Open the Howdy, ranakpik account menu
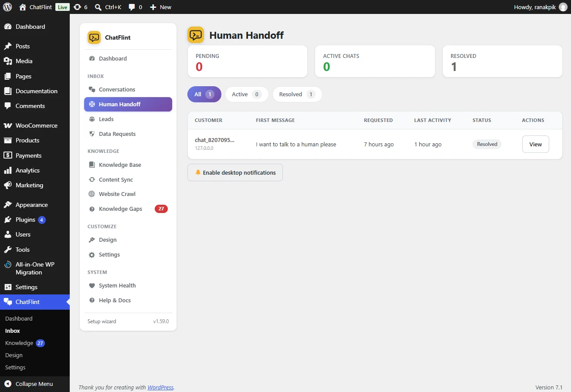The height and width of the screenshot is (392, 571). [540, 7]
